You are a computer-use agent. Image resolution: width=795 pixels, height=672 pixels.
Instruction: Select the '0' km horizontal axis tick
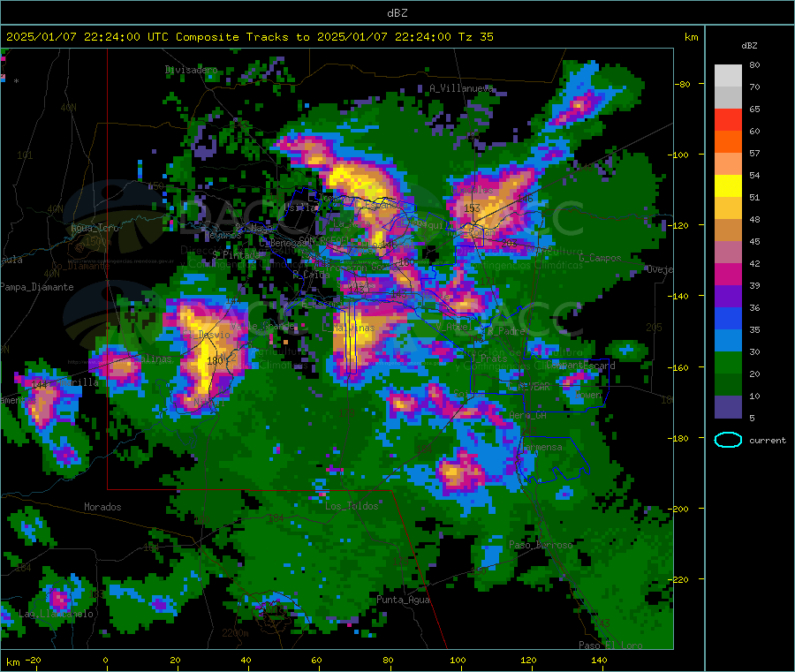pyautogui.click(x=105, y=660)
